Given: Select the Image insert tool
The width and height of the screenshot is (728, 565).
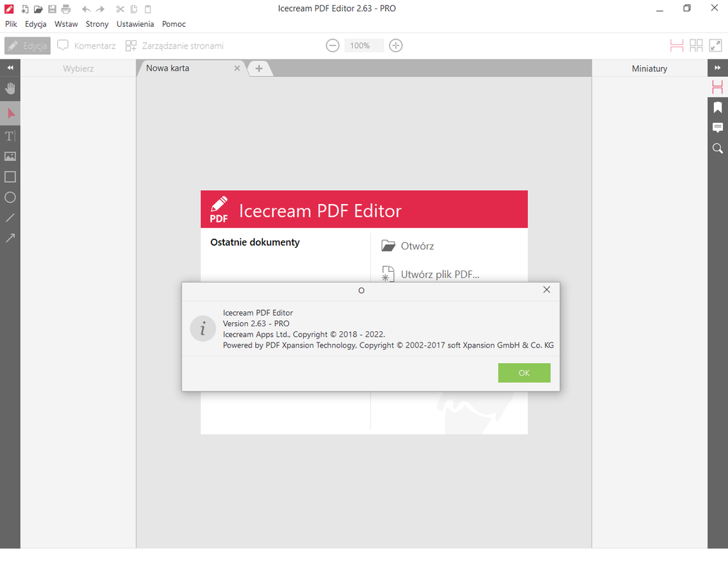Looking at the screenshot, I should point(10,156).
